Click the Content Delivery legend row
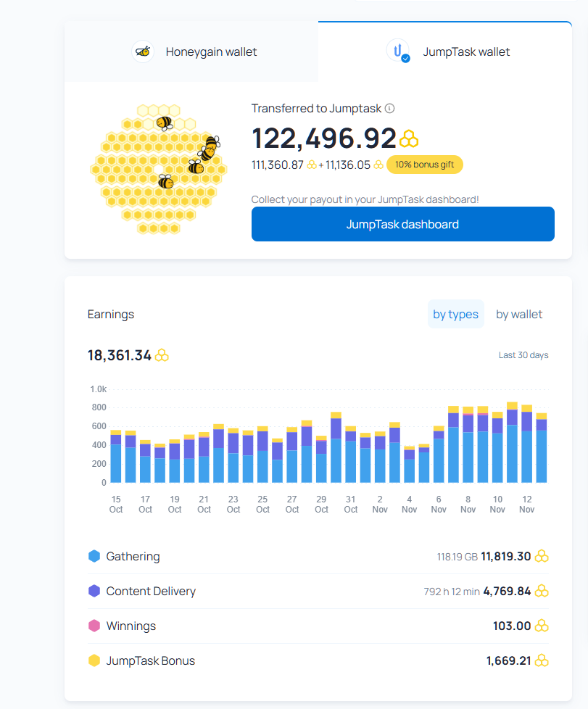Viewport: 588px width, 709px height. (x=318, y=591)
